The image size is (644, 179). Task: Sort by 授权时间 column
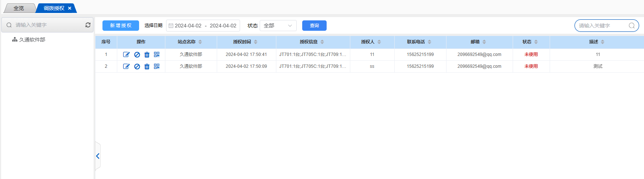[x=256, y=42]
